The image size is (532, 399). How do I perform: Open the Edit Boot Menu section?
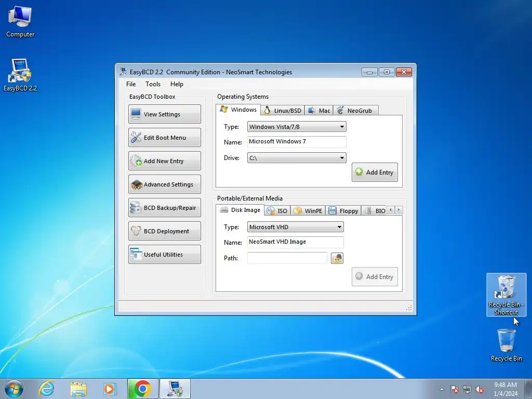click(165, 137)
